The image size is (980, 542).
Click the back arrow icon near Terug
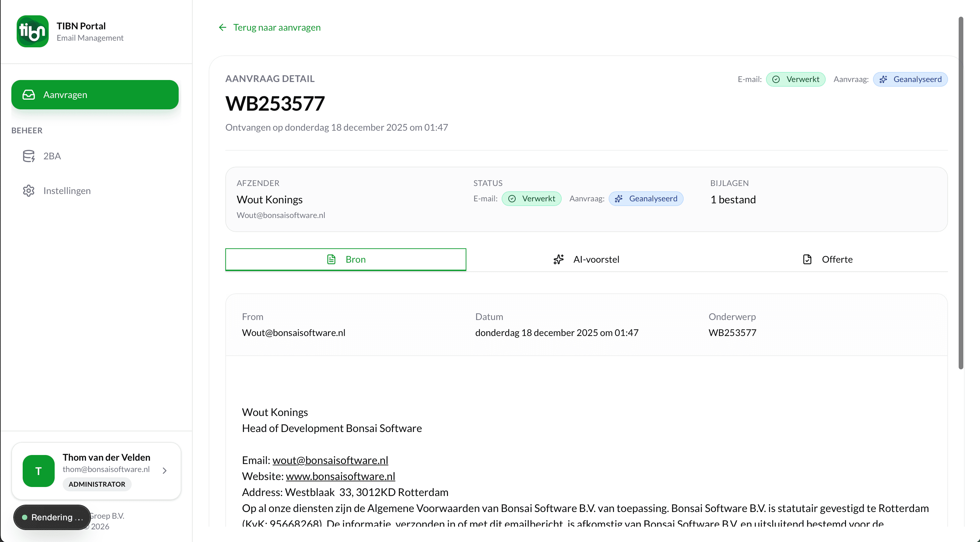223,27
